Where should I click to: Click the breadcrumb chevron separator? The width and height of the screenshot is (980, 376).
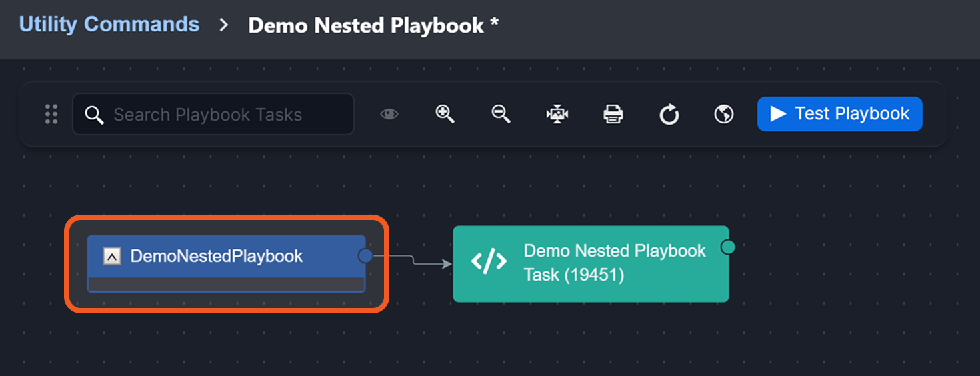tap(224, 25)
